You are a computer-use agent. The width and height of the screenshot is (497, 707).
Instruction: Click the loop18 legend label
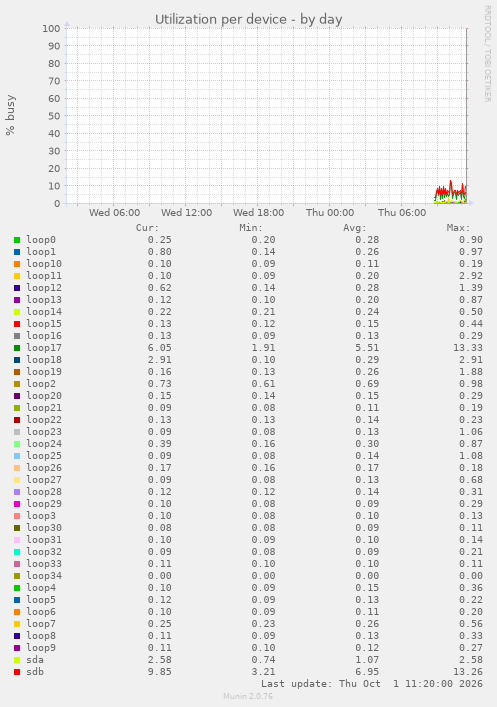tap(44, 360)
